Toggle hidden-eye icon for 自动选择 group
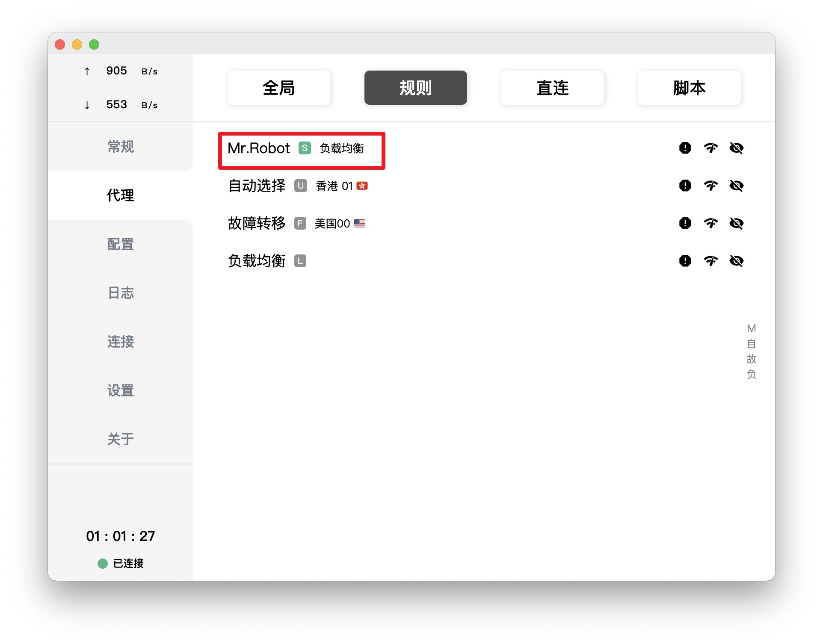This screenshot has width=823, height=644. click(736, 186)
